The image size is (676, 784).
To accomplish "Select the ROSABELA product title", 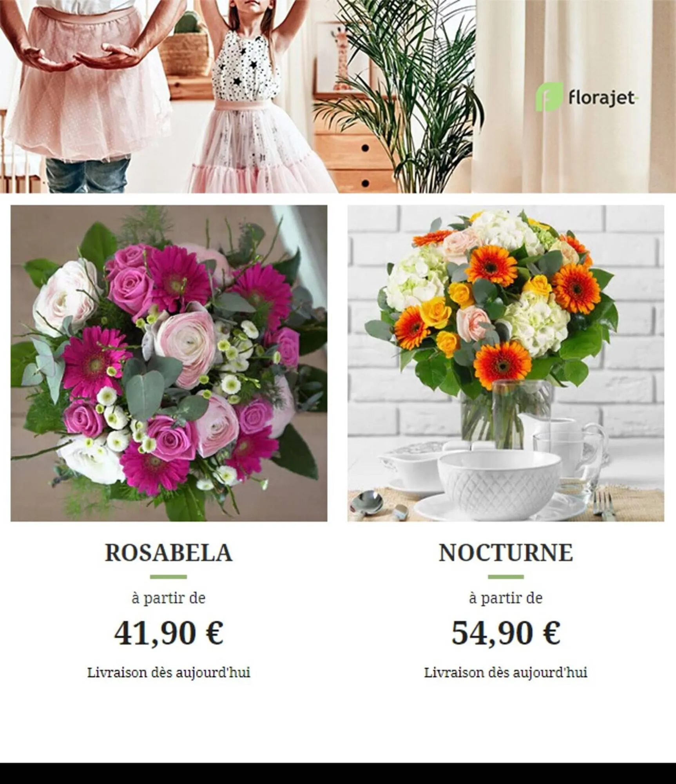I will click(x=169, y=553).
